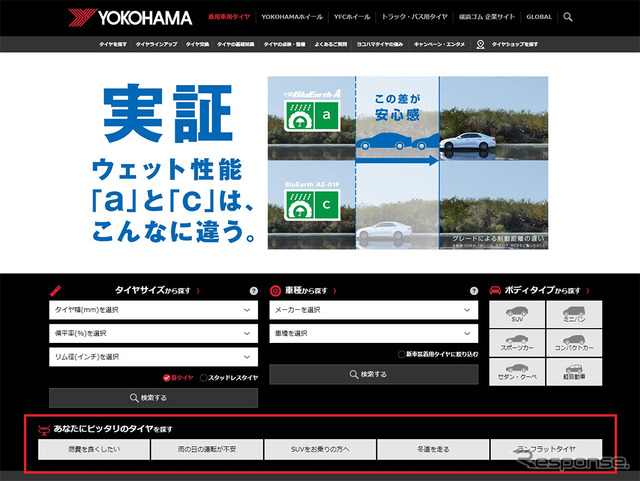The height and width of the screenshot is (481, 640).
Task: Click 検索する button under tire size search
Action: tap(153, 398)
